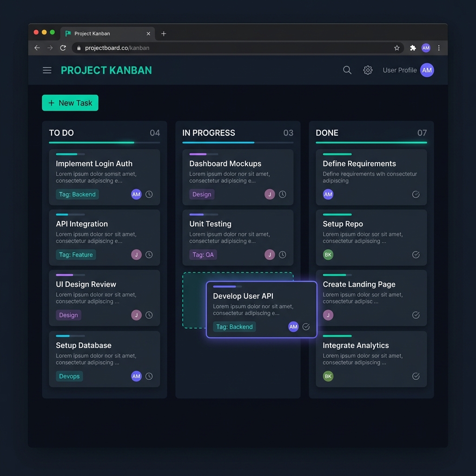This screenshot has height=476, width=476.
Task: Click the Tag: Backend label on Implement Login Auth
Action: tap(77, 194)
